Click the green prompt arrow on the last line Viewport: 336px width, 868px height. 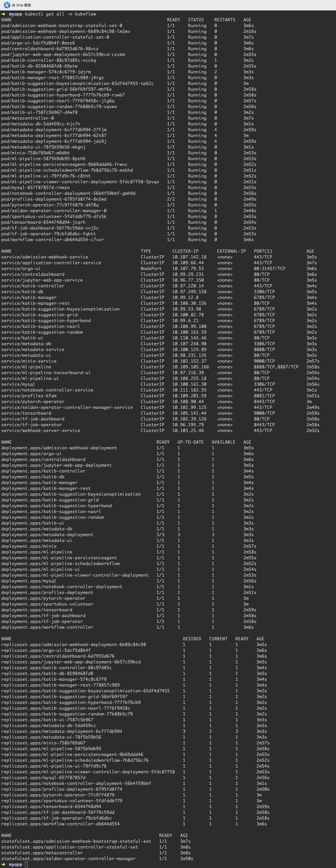click(x=3, y=864)
